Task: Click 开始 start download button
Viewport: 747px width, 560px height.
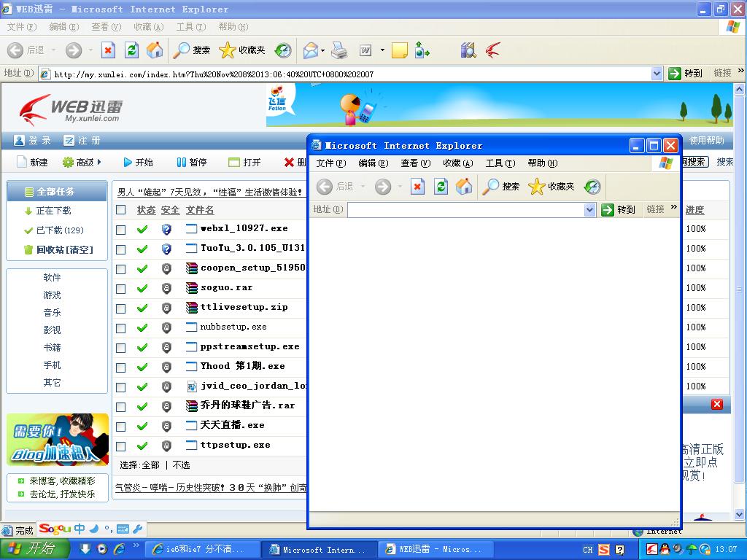Action: click(138, 163)
